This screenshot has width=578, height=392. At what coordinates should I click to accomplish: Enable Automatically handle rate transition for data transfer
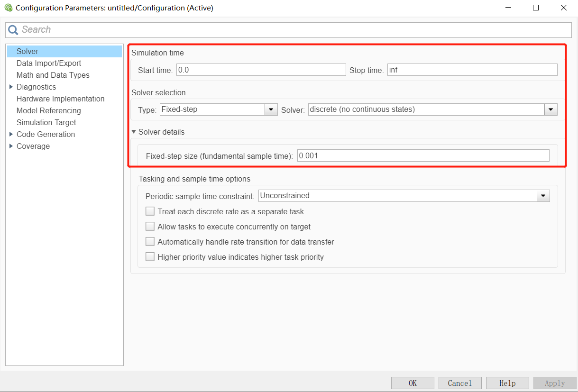(x=150, y=242)
